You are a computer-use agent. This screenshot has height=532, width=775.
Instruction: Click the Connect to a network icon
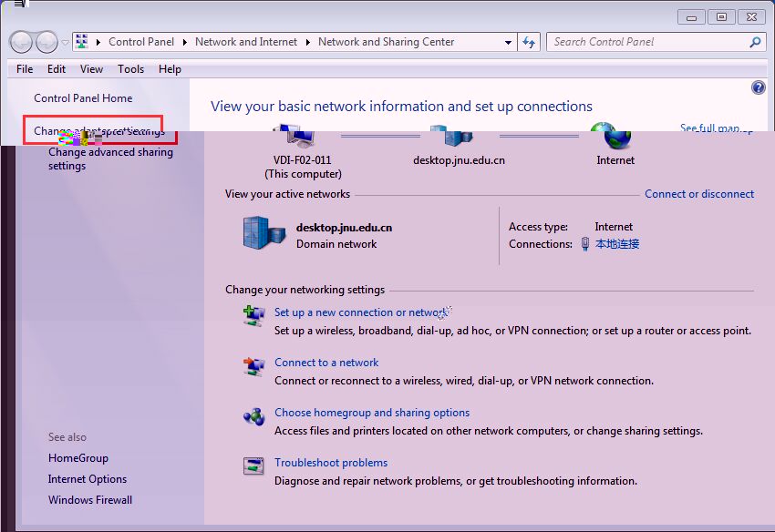[x=253, y=365]
